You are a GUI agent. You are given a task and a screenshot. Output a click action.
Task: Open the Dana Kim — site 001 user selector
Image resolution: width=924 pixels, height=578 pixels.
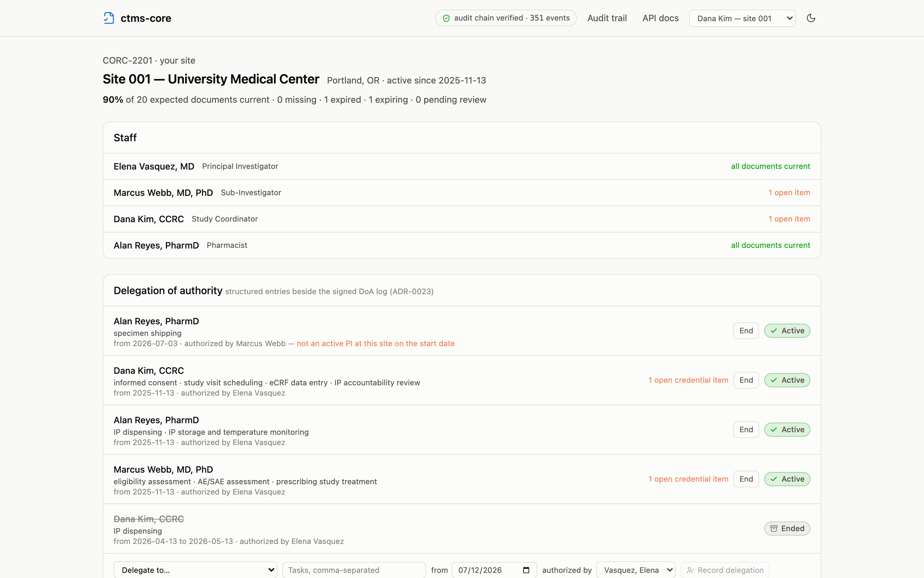point(742,18)
